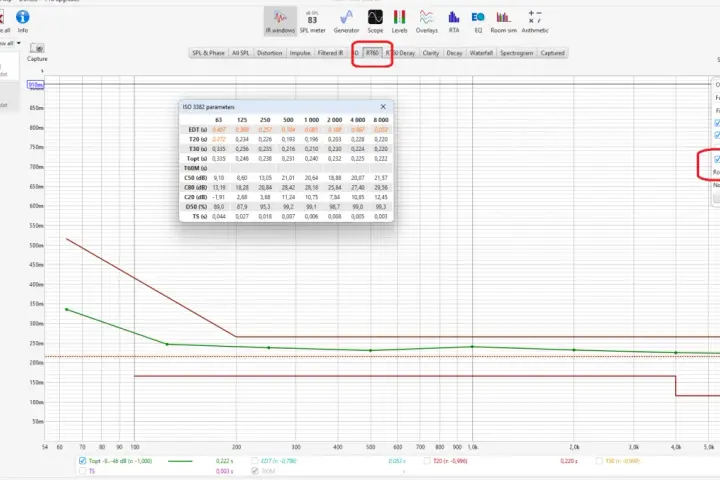Viewport: 720px width, 480px height.
Task: Enable the T20 trace checkbox
Action: [x=427, y=461]
